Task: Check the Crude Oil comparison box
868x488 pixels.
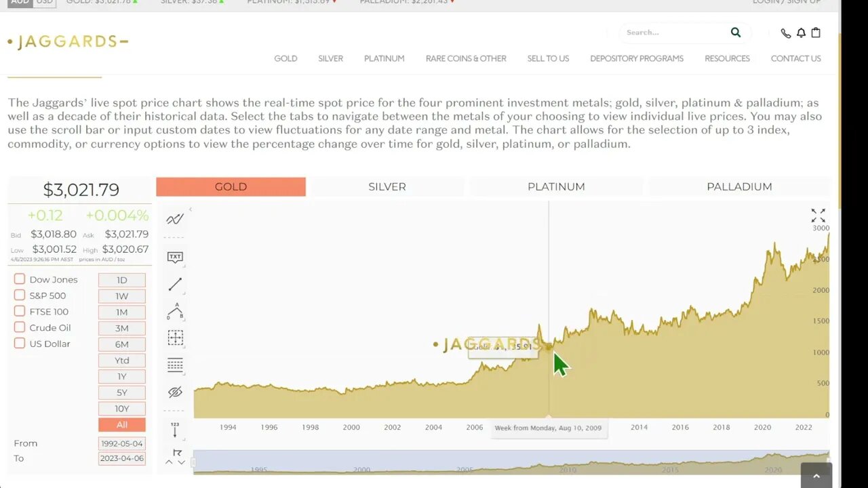Action: [20, 327]
